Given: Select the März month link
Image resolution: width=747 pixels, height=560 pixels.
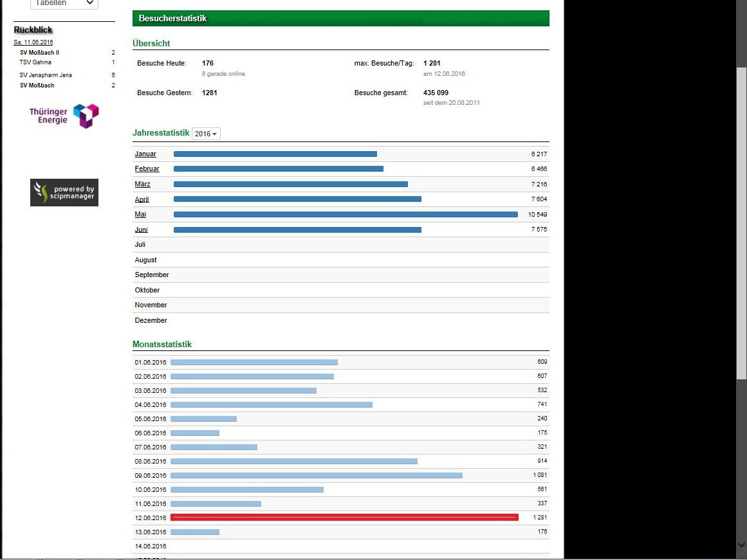Looking at the screenshot, I should 142,184.
